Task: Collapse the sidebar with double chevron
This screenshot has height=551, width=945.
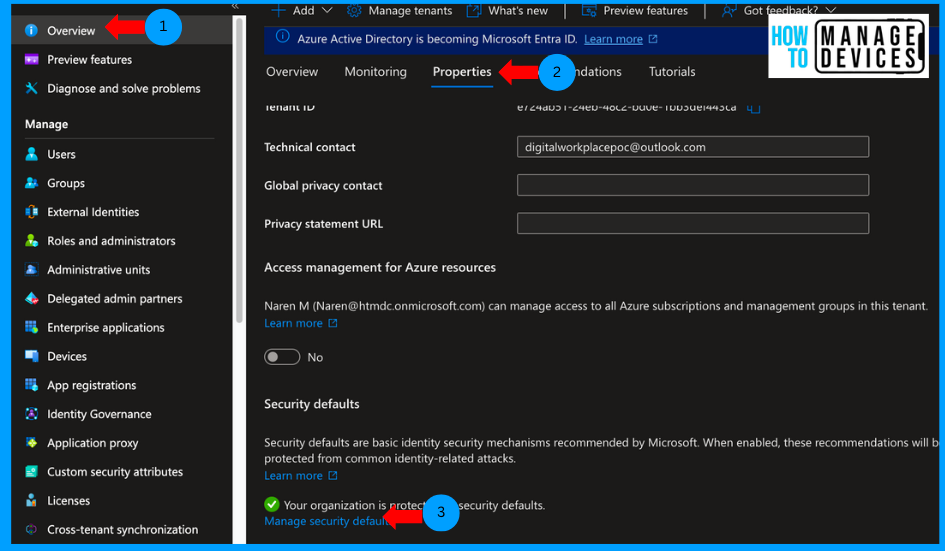Action: coord(235,6)
